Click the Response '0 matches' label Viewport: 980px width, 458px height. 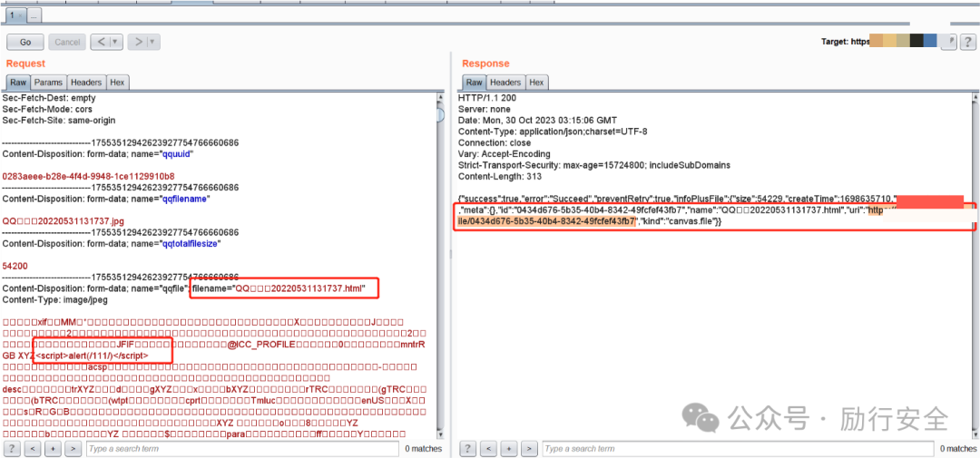click(958, 449)
